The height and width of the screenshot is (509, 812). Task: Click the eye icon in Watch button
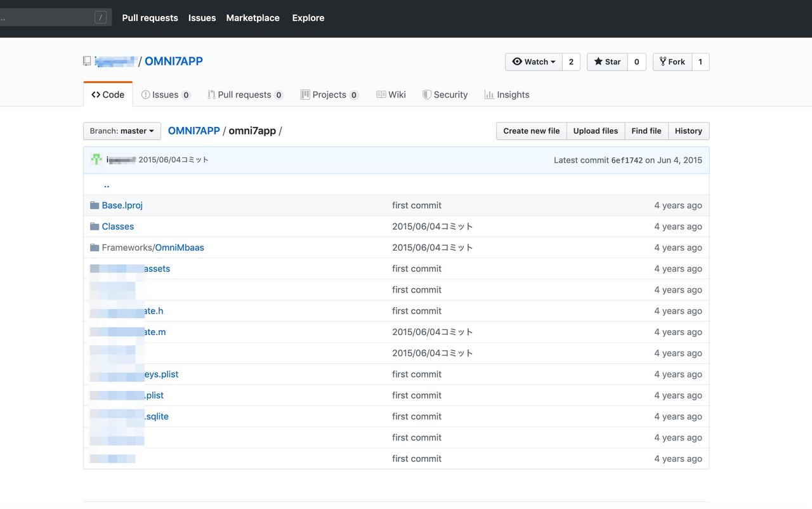click(517, 62)
